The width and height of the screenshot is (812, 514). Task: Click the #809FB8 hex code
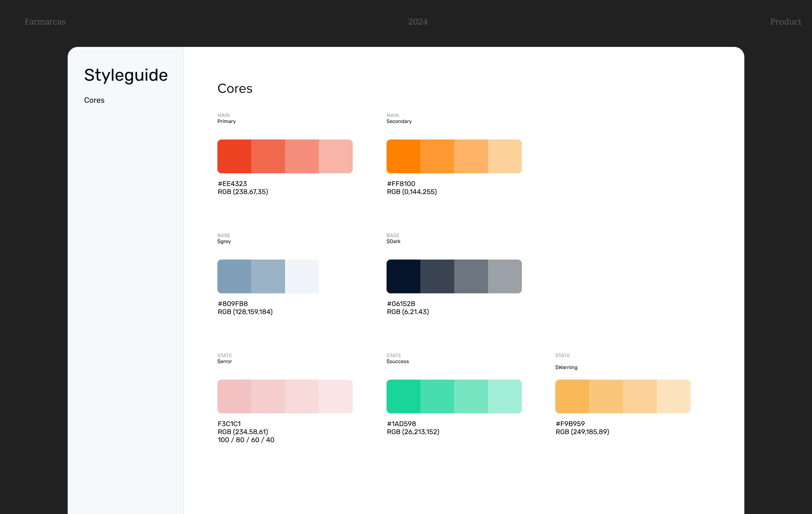(x=233, y=303)
